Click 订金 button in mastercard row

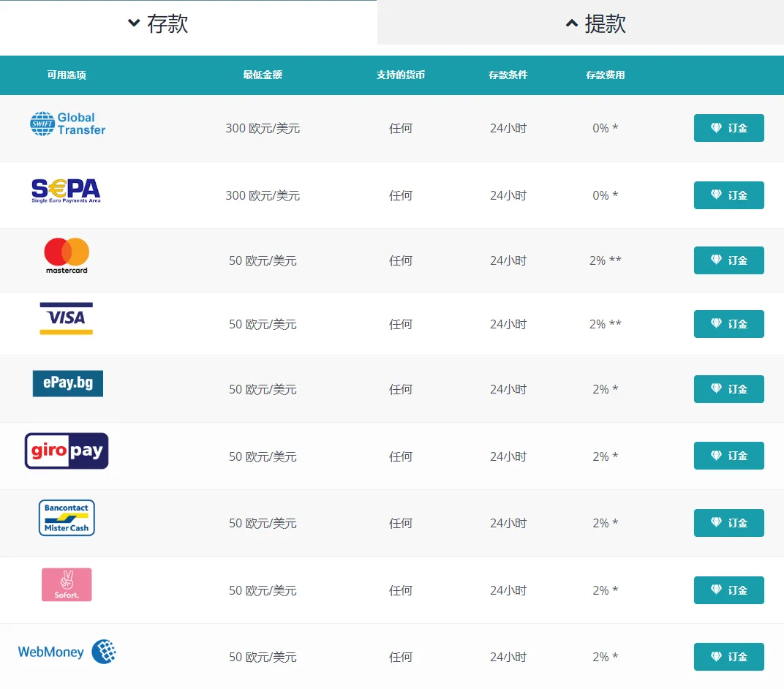(728, 260)
